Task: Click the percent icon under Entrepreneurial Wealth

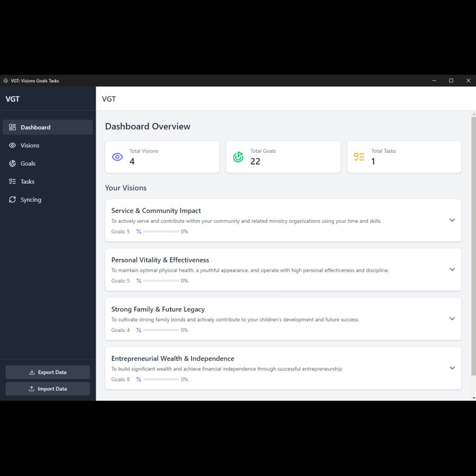Action: click(139, 379)
